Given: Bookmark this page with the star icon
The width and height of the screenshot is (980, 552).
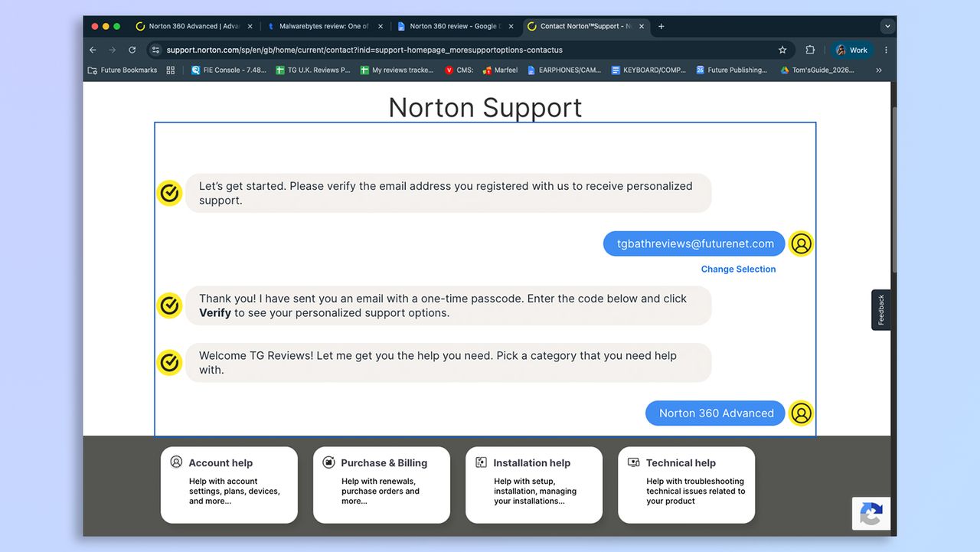Looking at the screenshot, I should point(782,50).
